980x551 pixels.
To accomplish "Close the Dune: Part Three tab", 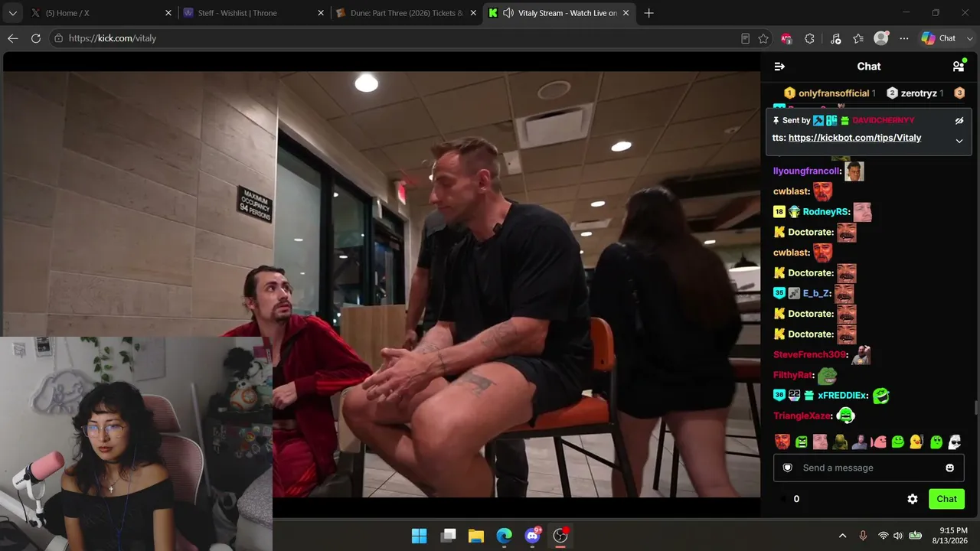I will click(x=473, y=13).
